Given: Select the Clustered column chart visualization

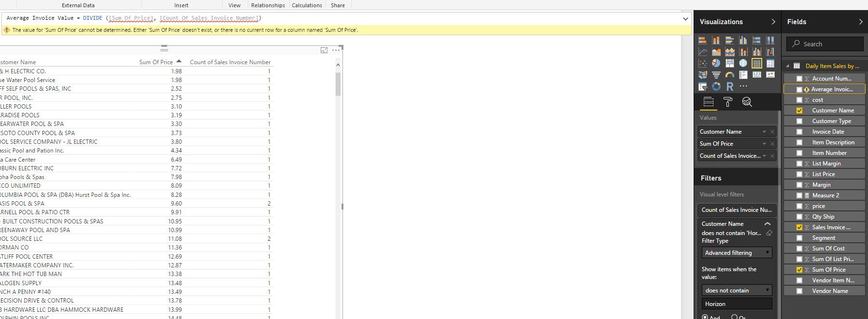Looking at the screenshot, I should (x=743, y=40).
